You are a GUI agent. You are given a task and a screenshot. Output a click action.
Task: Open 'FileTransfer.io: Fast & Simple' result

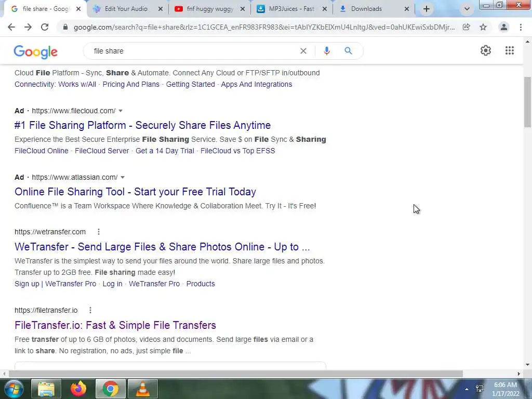pyautogui.click(x=115, y=325)
